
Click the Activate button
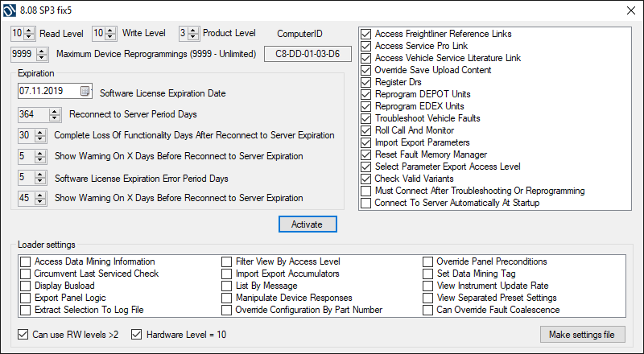coord(308,224)
